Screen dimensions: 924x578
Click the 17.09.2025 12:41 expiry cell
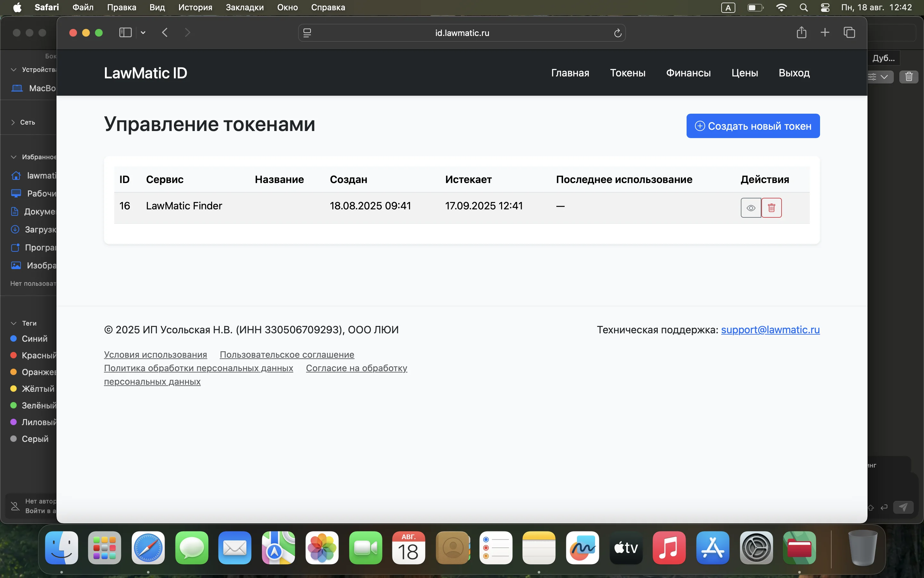pos(484,206)
